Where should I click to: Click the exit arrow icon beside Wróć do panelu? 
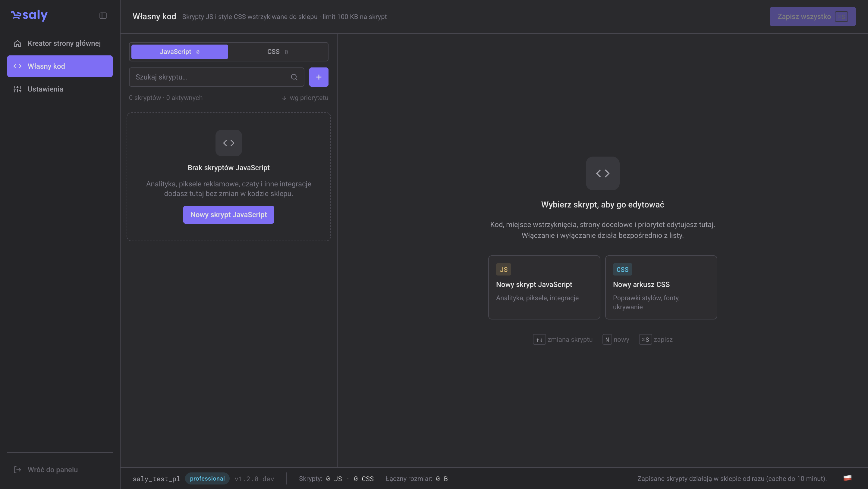17,469
